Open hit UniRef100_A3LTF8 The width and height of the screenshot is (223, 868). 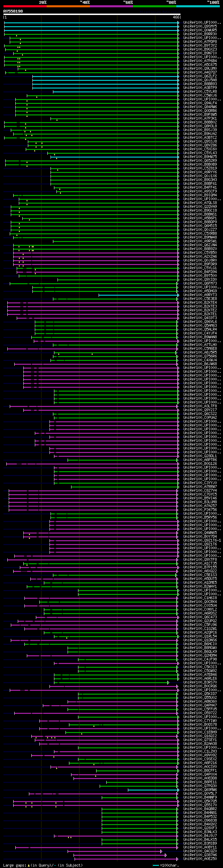(200, 406)
